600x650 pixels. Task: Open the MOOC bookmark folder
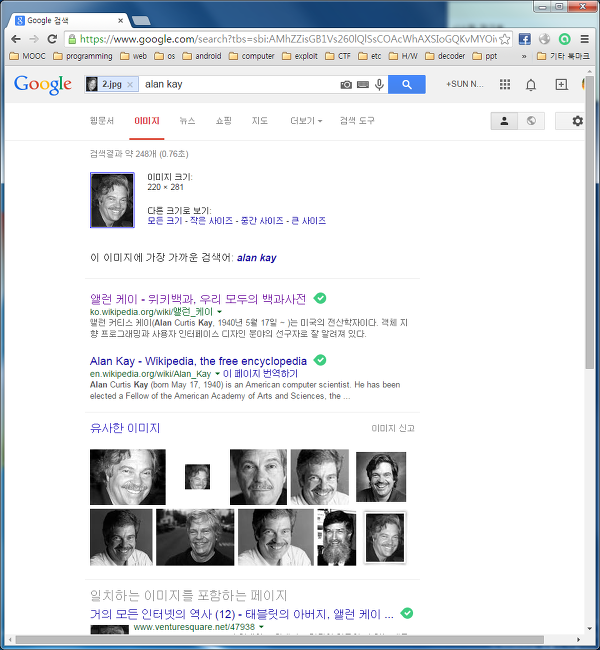(27, 56)
